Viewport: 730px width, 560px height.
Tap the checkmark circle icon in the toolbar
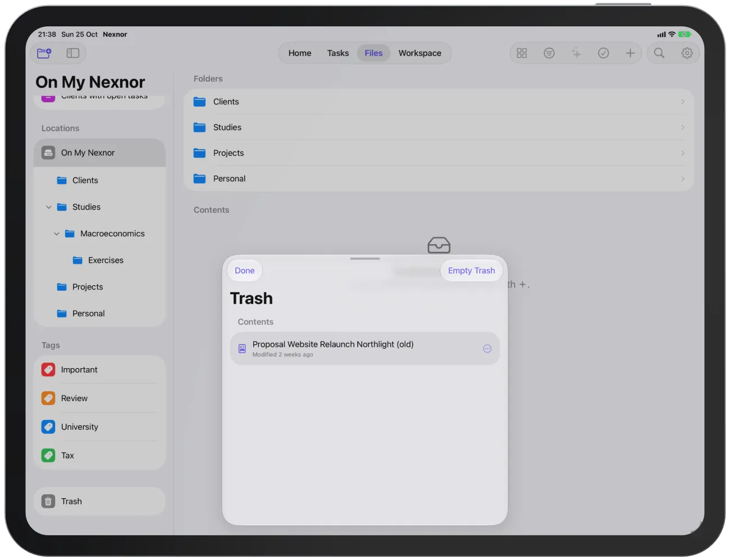604,53
